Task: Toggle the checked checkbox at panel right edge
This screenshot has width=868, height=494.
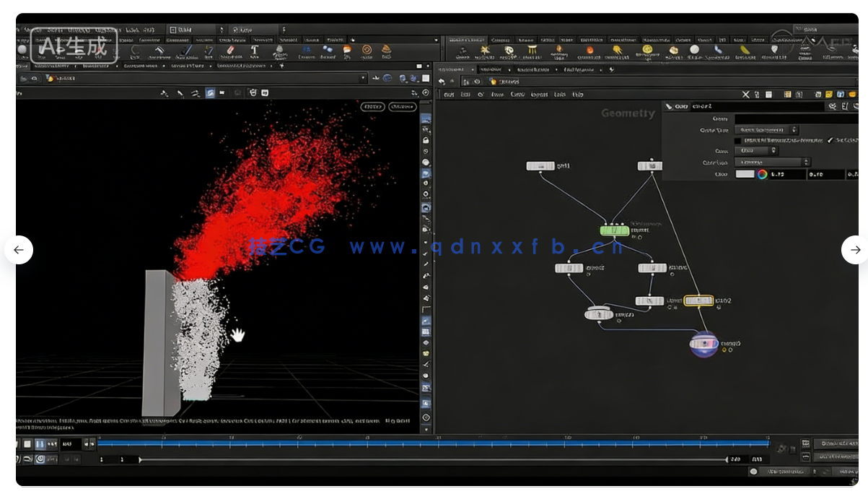Action: (830, 140)
